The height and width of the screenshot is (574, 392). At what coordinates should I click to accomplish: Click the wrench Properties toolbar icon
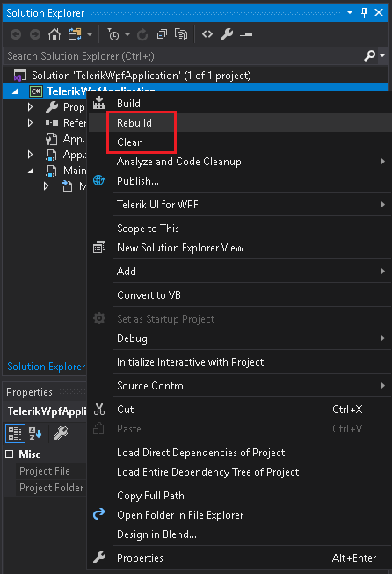tap(227, 34)
